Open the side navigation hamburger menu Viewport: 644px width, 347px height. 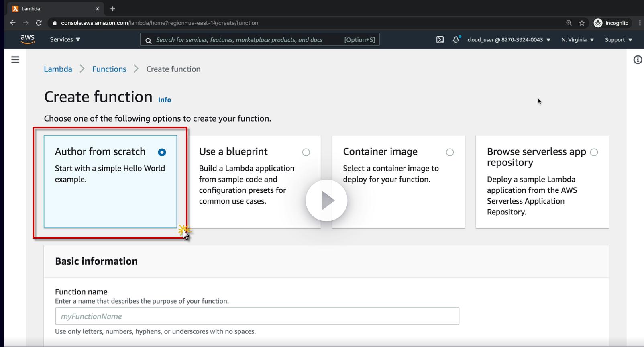[15, 60]
